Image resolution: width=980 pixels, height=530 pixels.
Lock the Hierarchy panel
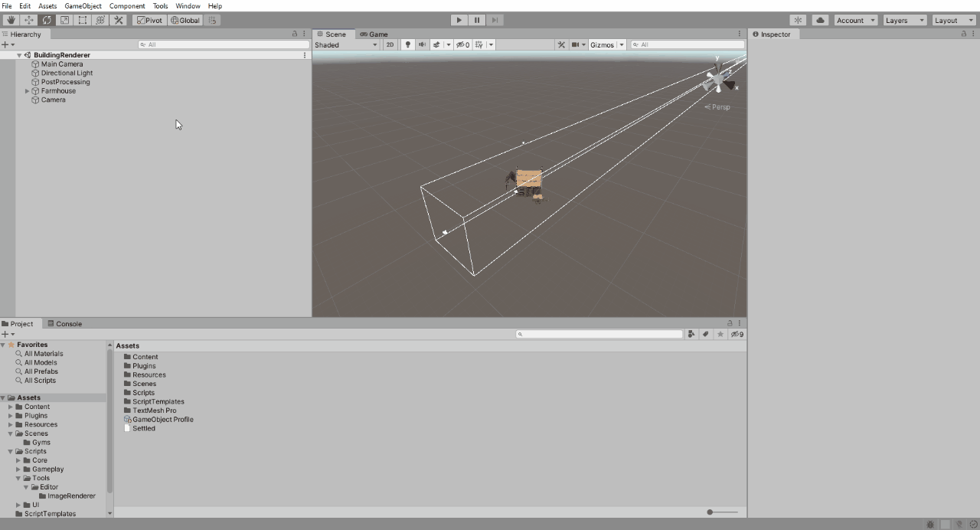(x=295, y=34)
